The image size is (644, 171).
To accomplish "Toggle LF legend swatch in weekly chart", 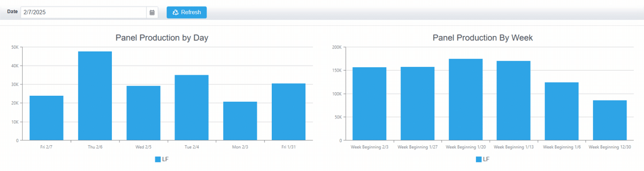I will click(x=479, y=159).
